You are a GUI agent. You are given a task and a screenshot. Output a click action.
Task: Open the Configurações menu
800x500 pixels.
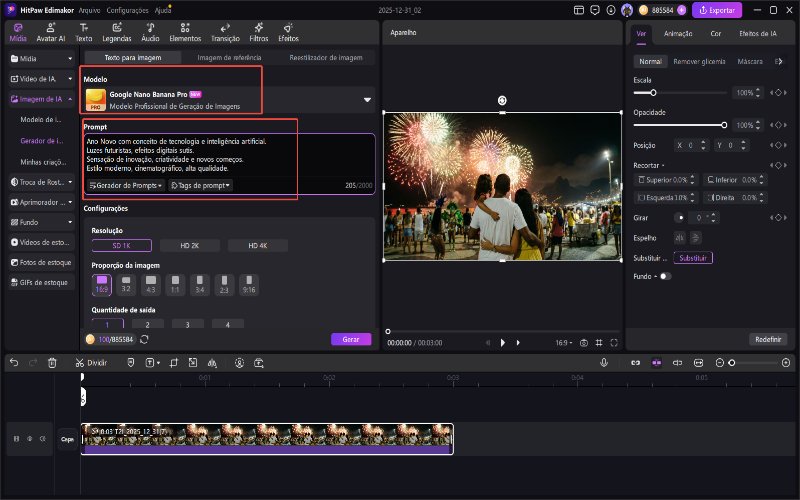coord(127,10)
